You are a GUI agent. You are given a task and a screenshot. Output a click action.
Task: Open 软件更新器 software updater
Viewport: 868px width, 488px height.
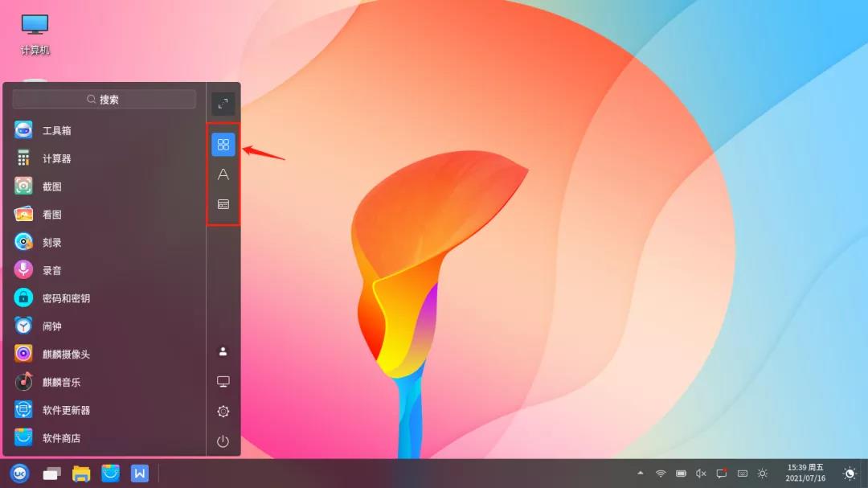pos(66,410)
